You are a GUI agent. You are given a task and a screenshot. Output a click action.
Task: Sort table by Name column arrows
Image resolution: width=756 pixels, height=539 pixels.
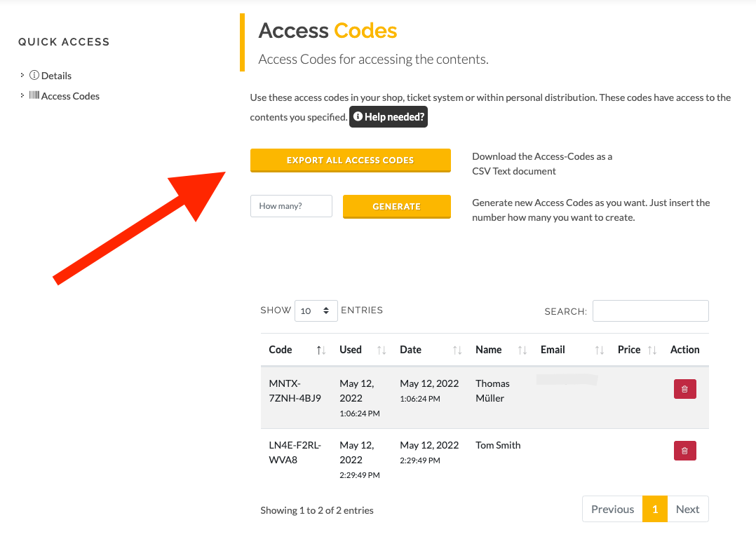point(522,350)
